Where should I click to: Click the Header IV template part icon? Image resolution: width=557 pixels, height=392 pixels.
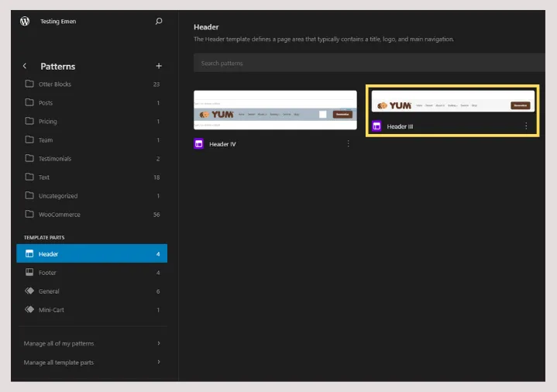click(x=199, y=143)
